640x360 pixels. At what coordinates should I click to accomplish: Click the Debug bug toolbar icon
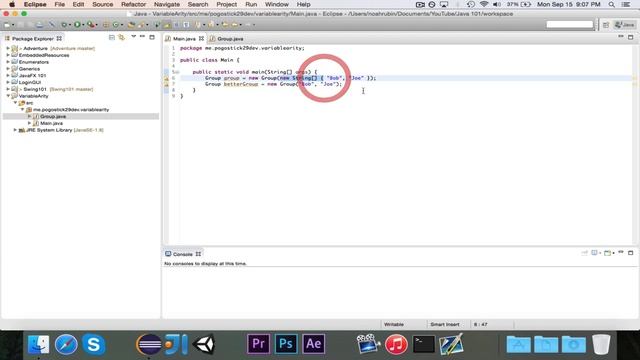coord(64,25)
